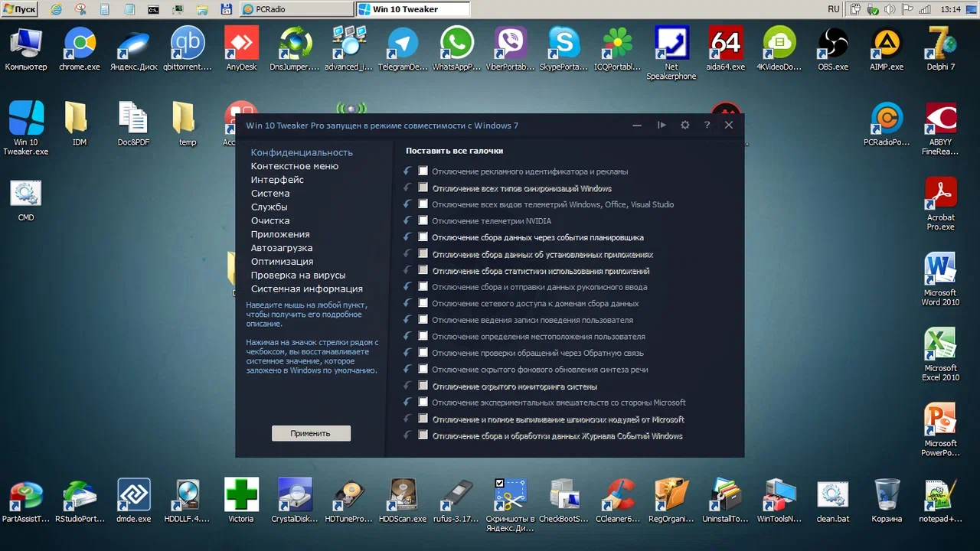
Task: Open Delphi 7 desktop shortcut
Action: (941, 49)
